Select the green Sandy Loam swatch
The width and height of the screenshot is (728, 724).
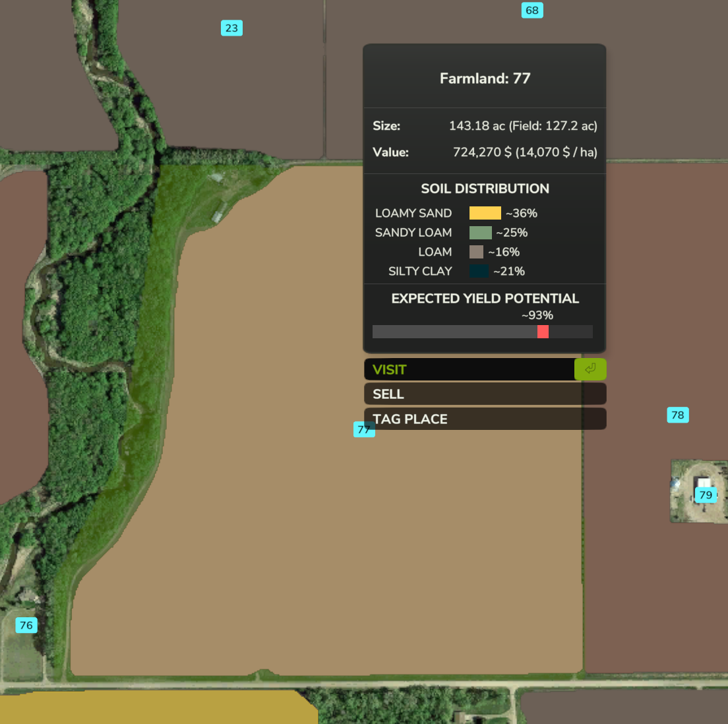tap(480, 233)
